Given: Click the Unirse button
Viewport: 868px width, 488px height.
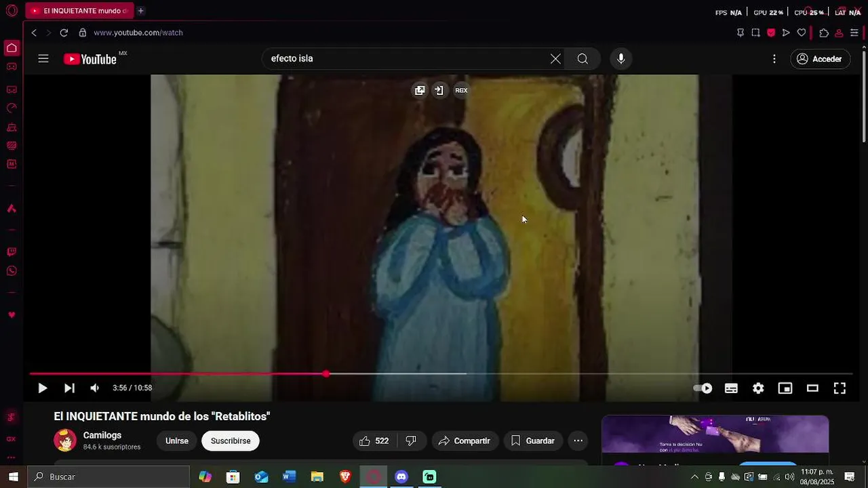Looking at the screenshot, I should point(177,441).
